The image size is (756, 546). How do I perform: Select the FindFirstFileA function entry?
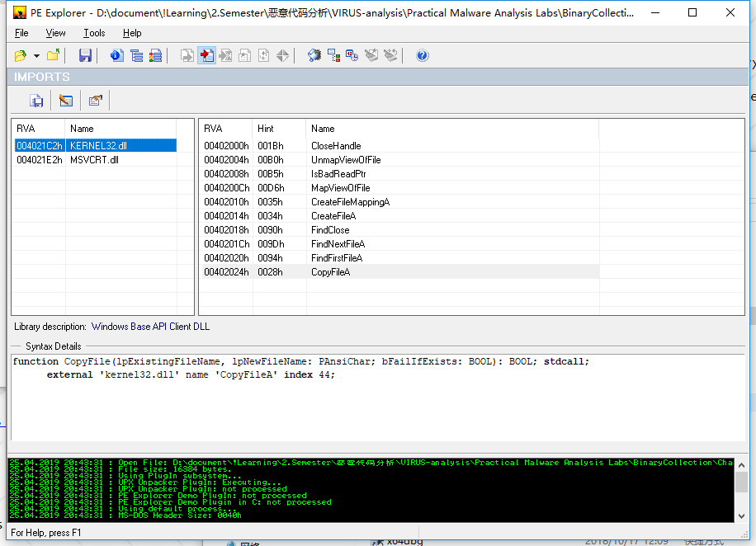click(x=337, y=258)
